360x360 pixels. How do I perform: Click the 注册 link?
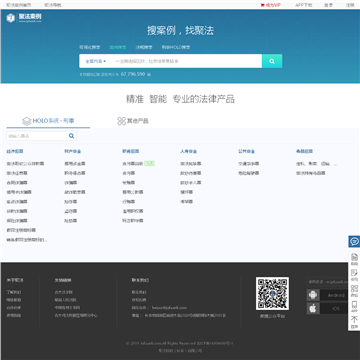[350, 5]
